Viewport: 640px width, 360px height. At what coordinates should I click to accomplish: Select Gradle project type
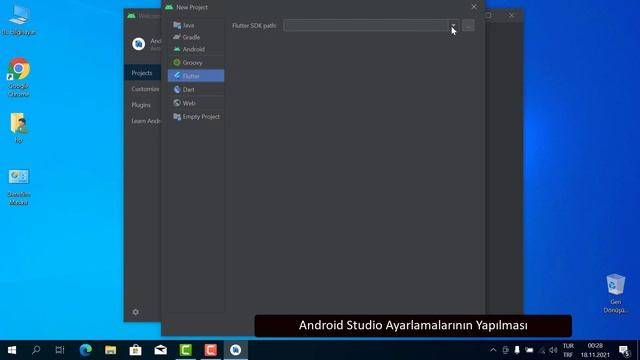tap(196, 37)
